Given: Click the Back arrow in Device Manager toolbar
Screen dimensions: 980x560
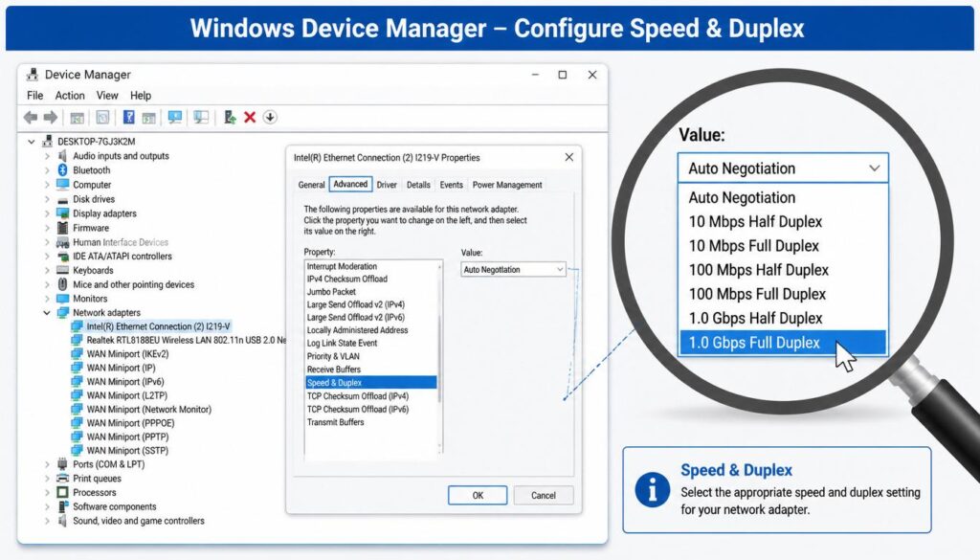Looking at the screenshot, I should coord(31,117).
